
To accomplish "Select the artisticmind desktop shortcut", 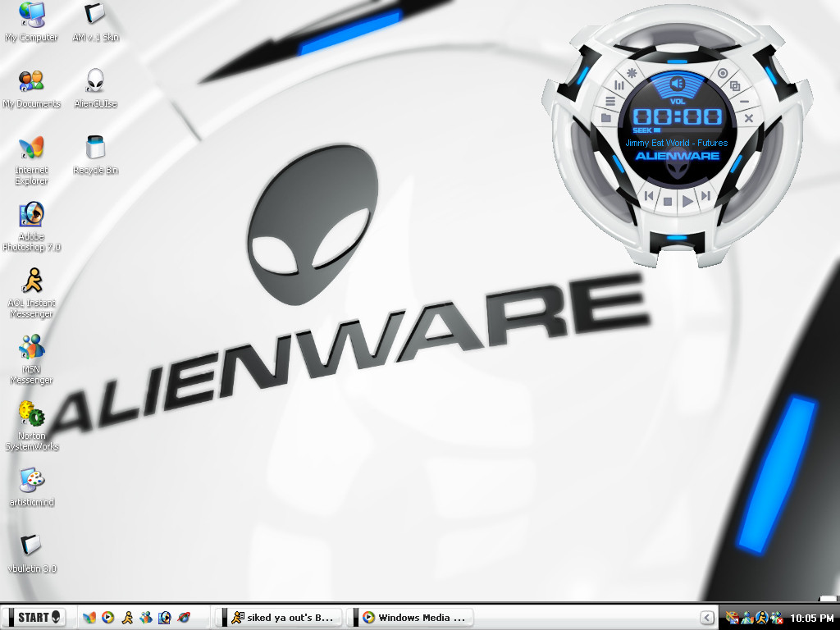I will (x=31, y=487).
